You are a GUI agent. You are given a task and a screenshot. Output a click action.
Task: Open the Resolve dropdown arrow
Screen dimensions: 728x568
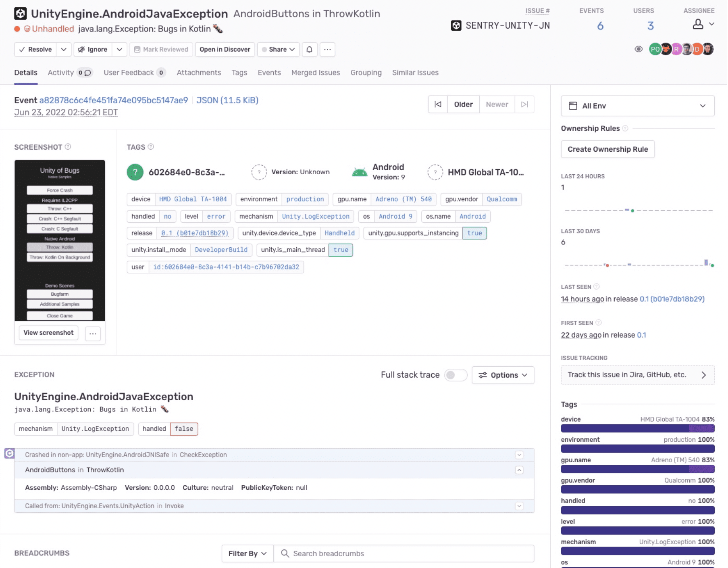tap(64, 49)
